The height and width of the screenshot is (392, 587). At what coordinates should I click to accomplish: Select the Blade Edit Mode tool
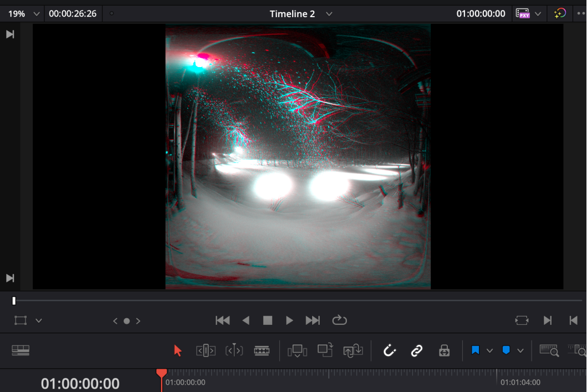pyautogui.click(x=262, y=350)
